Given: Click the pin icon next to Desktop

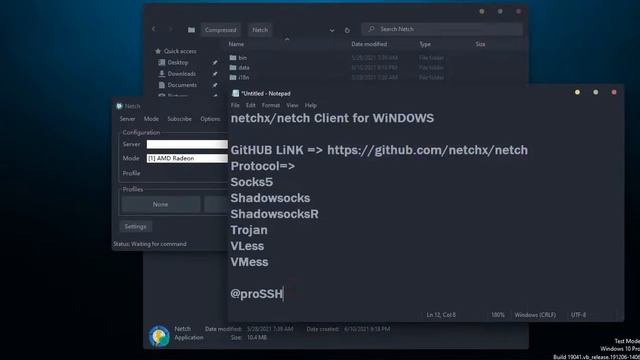Looking at the screenshot, I should coord(215,63).
